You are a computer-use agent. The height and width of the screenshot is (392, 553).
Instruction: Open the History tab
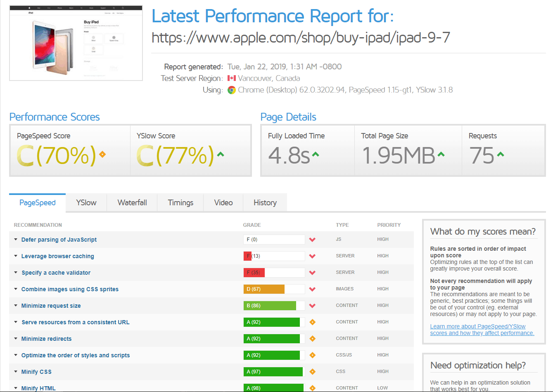tap(265, 202)
